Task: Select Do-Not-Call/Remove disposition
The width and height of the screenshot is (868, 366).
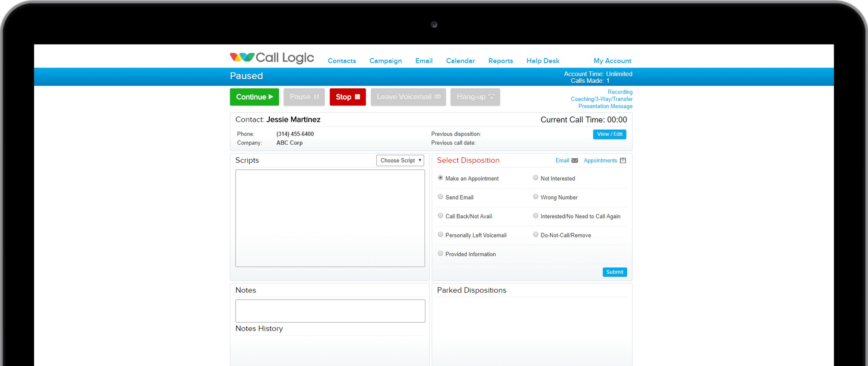Action: [x=536, y=235]
